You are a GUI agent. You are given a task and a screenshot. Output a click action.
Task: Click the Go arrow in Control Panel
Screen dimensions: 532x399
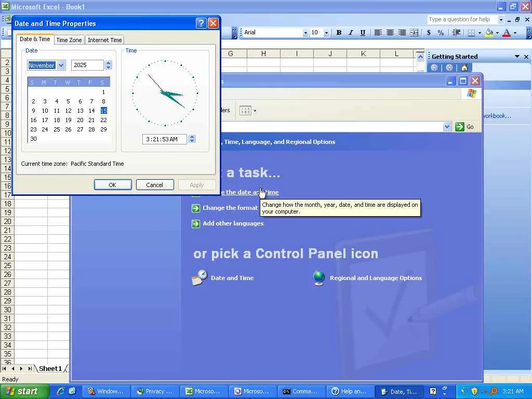460,127
